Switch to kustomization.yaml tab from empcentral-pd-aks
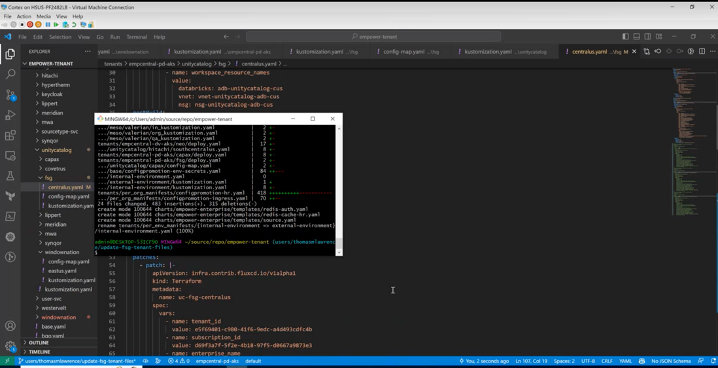This screenshot has width=718, height=368. tap(222, 52)
